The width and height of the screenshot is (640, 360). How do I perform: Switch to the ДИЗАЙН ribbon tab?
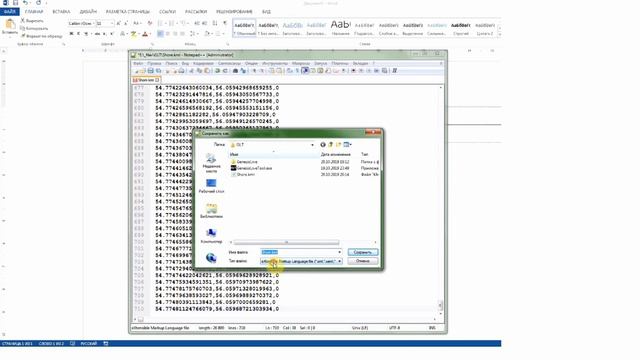(88, 12)
